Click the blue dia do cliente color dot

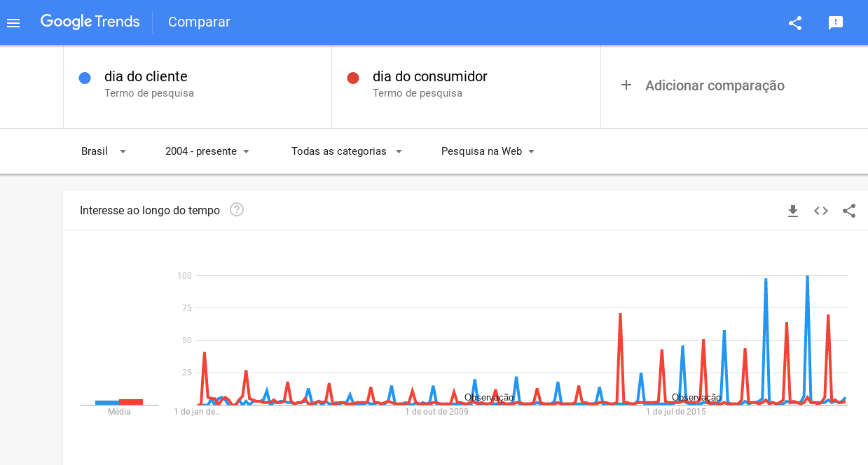click(85, 78)
